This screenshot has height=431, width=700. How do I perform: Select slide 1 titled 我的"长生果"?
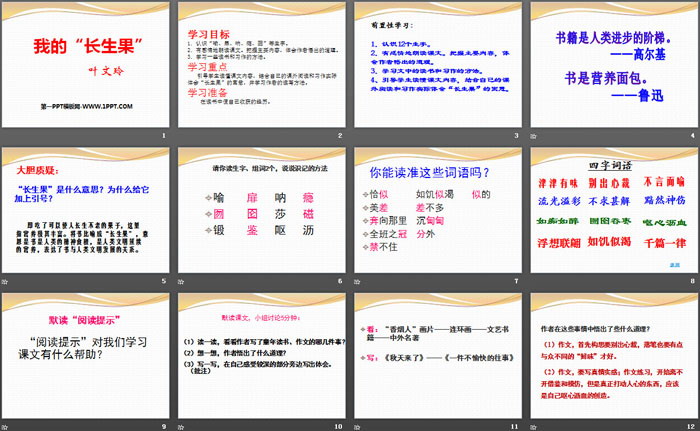click(85, 65)
